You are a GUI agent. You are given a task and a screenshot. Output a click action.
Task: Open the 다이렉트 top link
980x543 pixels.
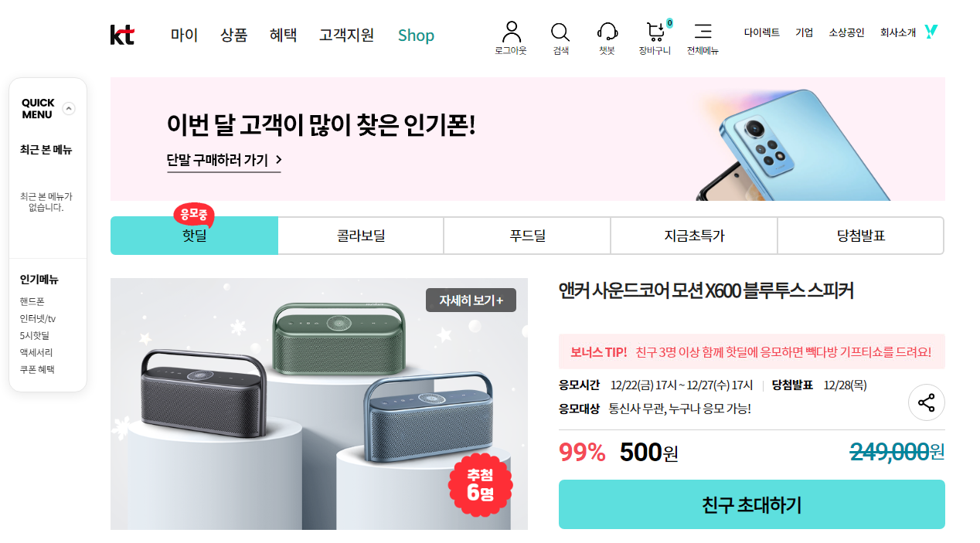(x=762, y=32)
